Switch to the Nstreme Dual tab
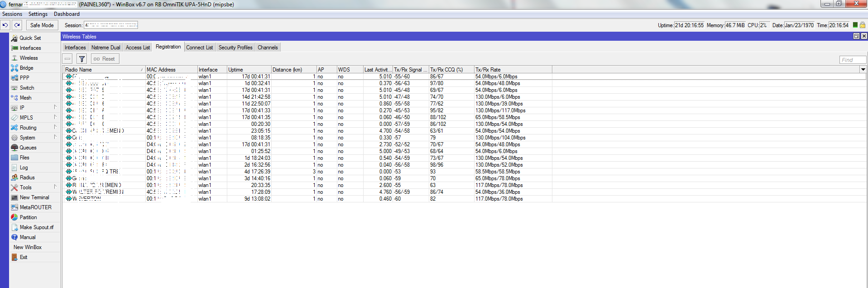 [x=106, y=48]
